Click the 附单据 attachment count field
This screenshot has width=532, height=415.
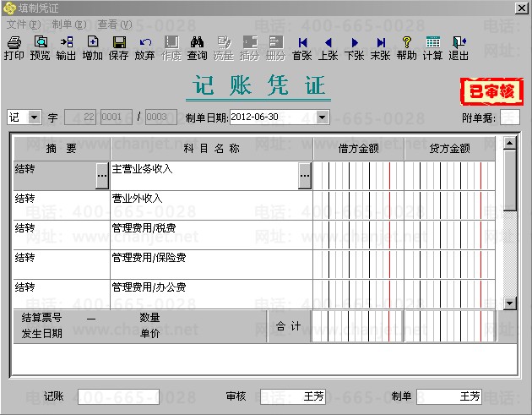(x=509, y=117)
